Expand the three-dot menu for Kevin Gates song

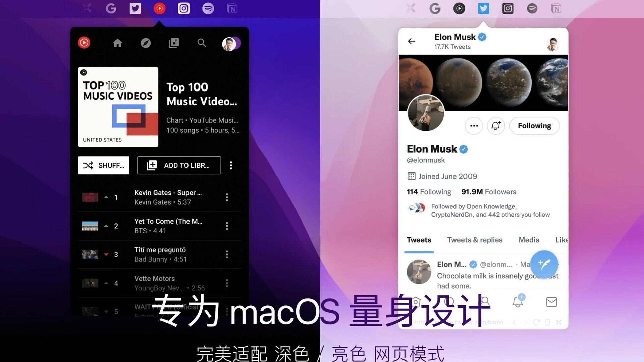227,197
